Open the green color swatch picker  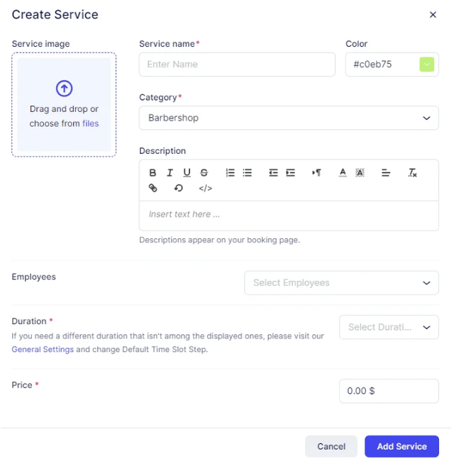coord(426,65)
